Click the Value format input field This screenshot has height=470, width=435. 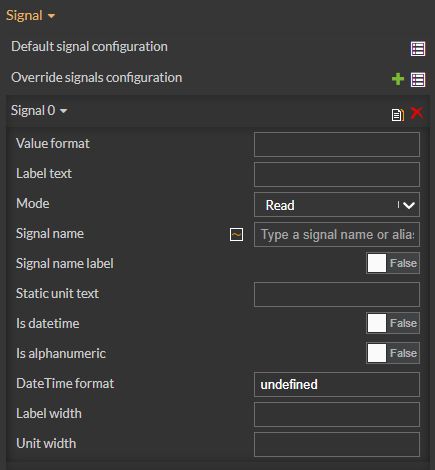click(337, 144)
